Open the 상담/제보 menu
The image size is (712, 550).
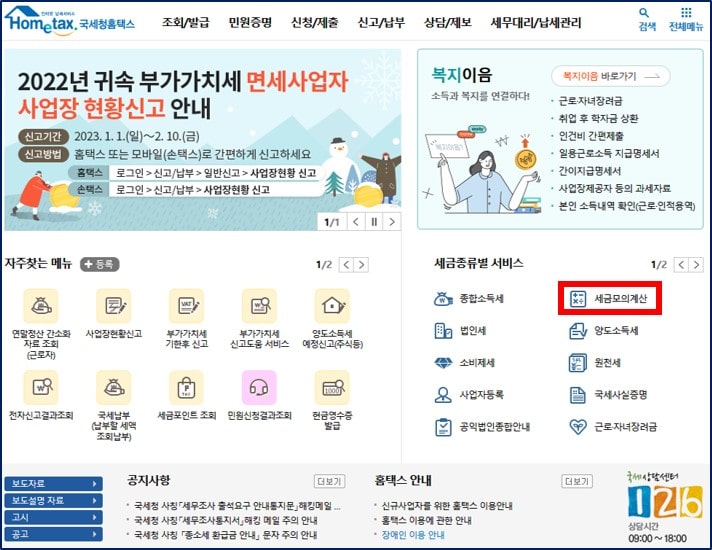[x=448, y=22]
